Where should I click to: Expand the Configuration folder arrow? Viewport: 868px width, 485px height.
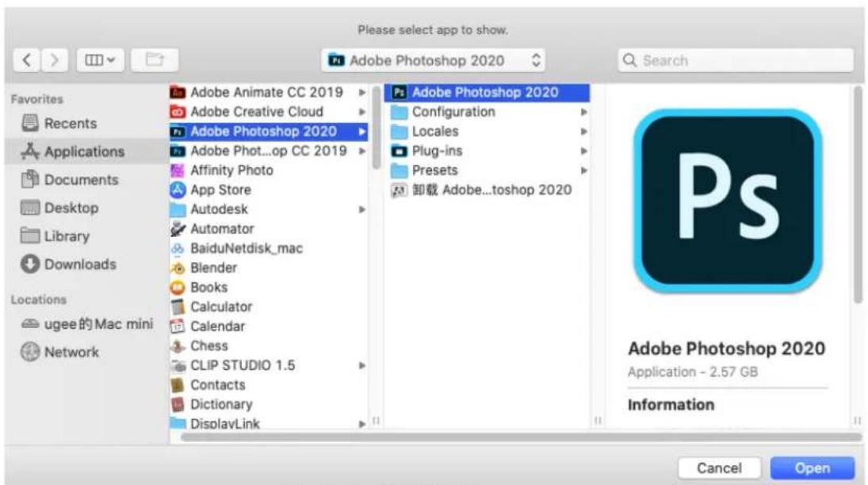click(583, 112)
